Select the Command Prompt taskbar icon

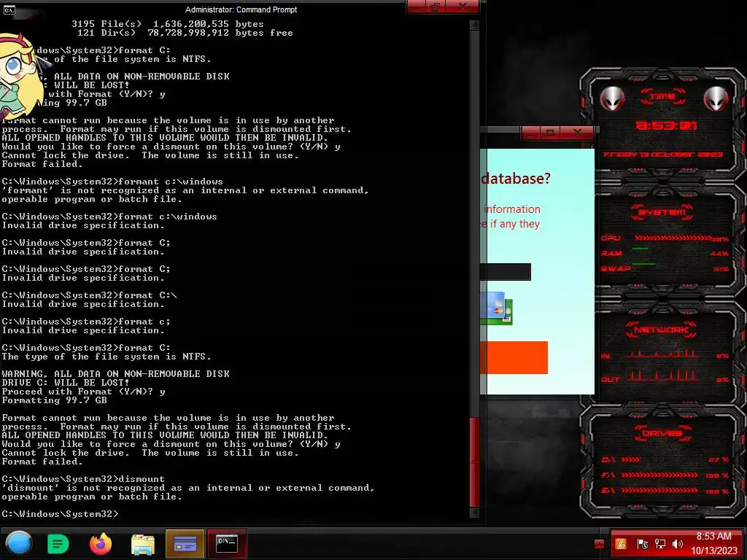pos(227,543)
